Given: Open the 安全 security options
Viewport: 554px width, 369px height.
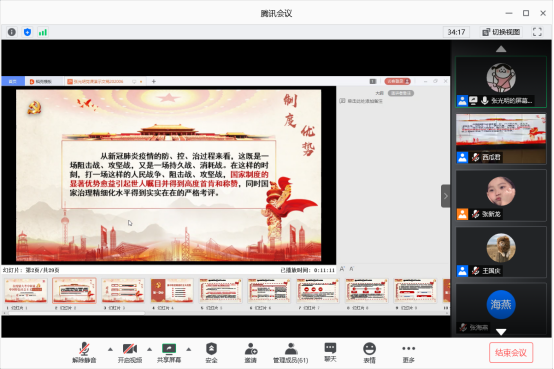Looking at the screenshot, I should (x=211, y=352).
